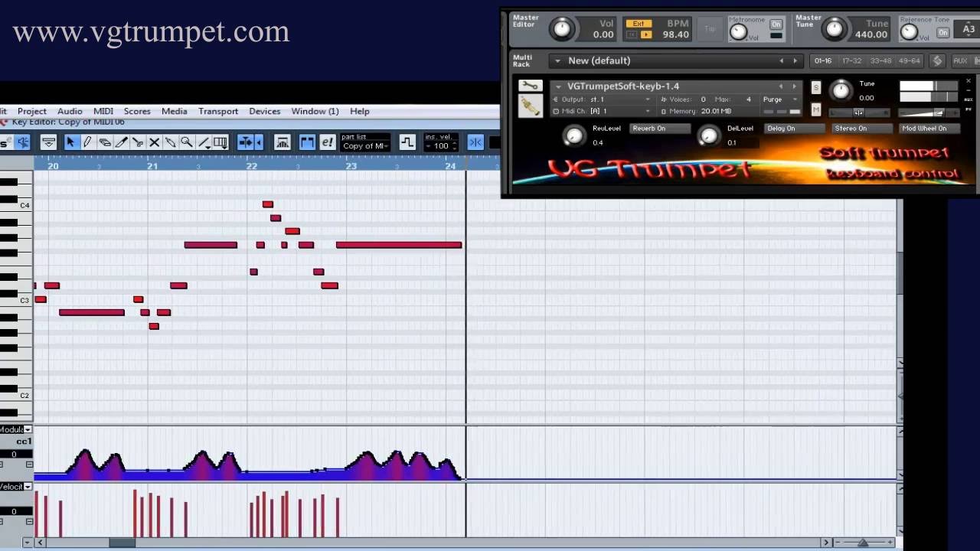Click the Stereo On button

[861, 129]
